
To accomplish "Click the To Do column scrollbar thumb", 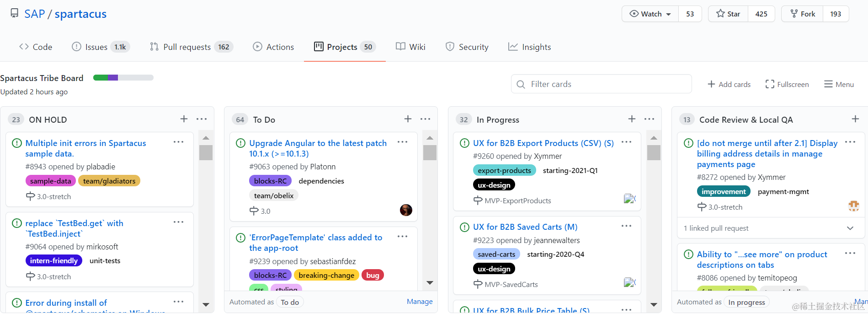I will [430, 152].
